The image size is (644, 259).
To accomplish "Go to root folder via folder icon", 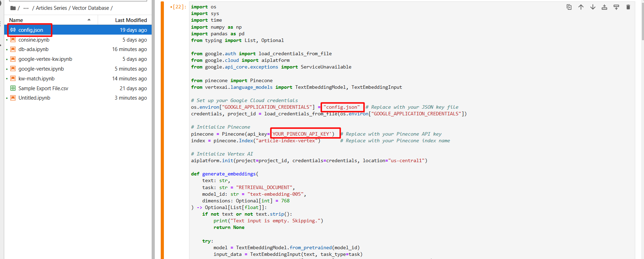I will (13, 8).
